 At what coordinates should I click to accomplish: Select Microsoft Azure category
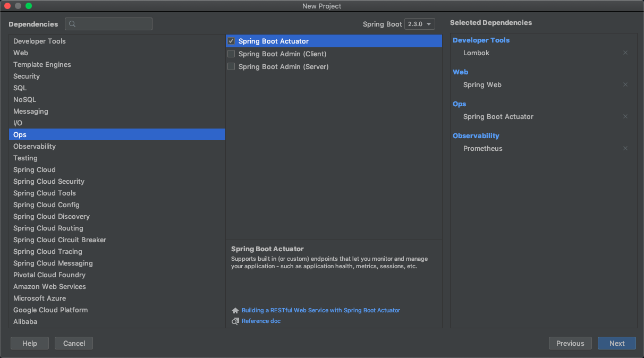[x=117, y=298]
